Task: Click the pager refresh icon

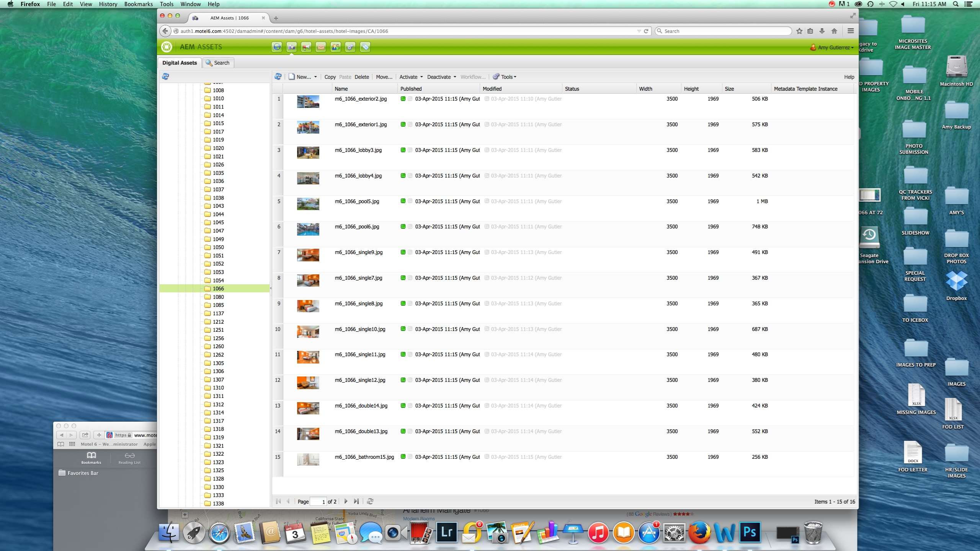Action: tap(370, 501)
